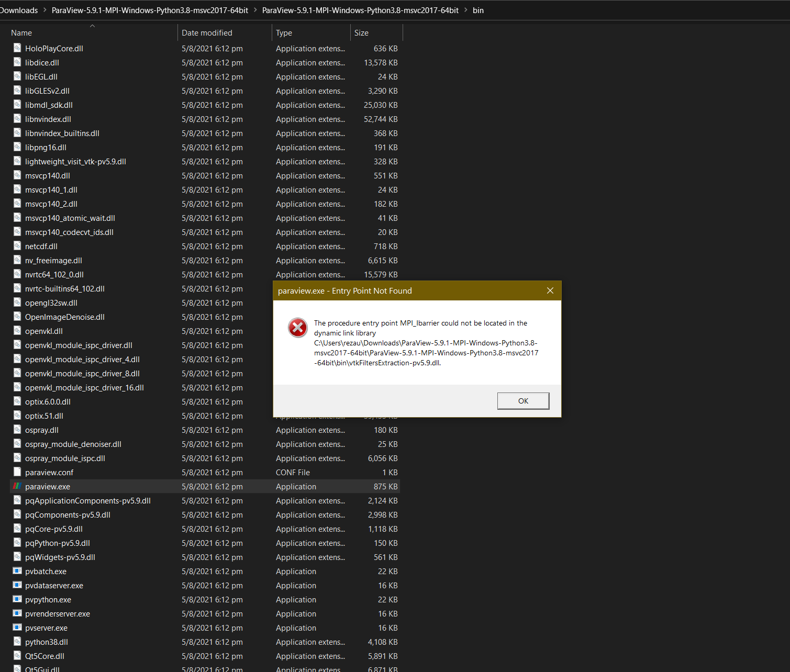790x672 pixels.
Task: Select the libnvindex_builtins.dll file name
Action: (62, 133)
